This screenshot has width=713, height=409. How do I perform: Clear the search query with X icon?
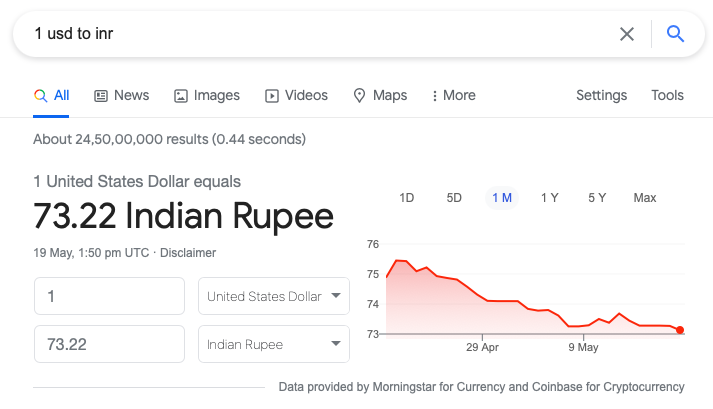pos(627,34)
